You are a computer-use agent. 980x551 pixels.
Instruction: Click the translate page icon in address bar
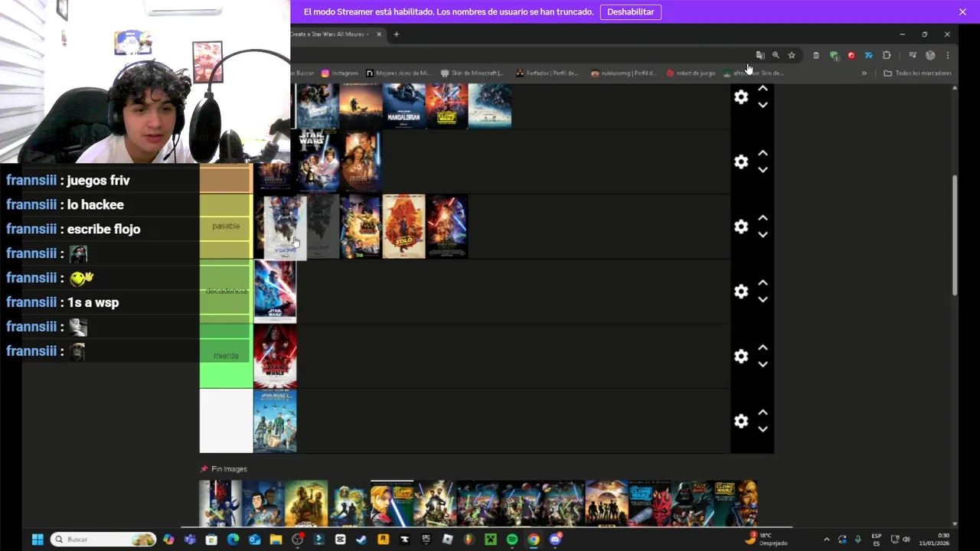tap(760, 55)
